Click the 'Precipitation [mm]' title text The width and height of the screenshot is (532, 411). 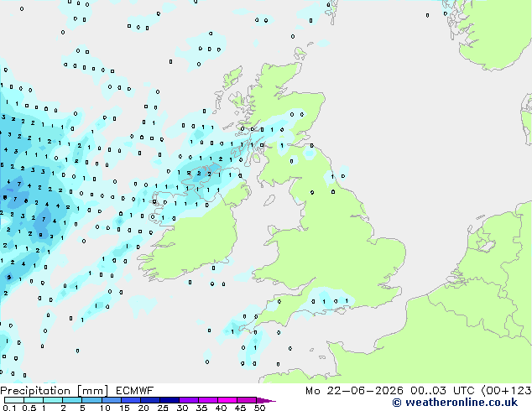[x=55, y=391]
